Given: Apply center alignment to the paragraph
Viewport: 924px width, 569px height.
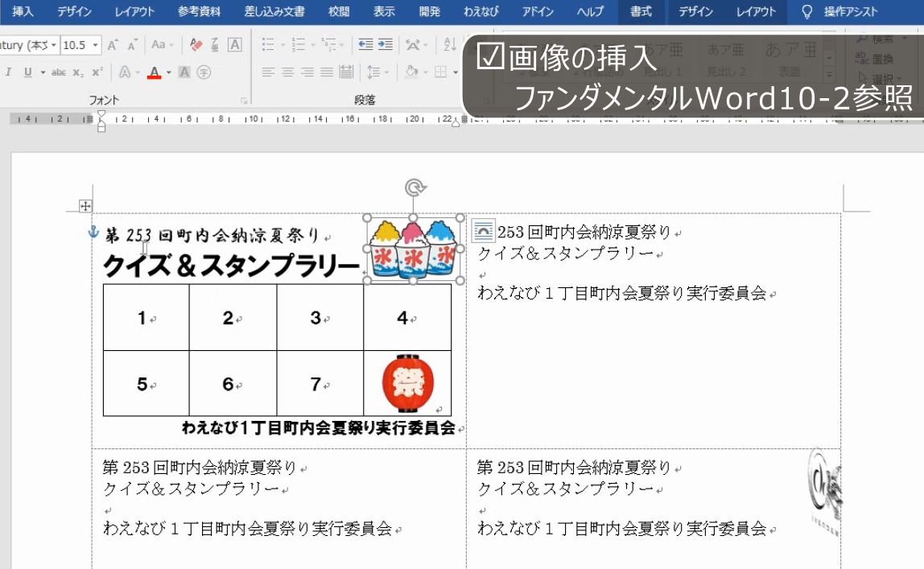Looking at the screenshot, I should 287,72.
